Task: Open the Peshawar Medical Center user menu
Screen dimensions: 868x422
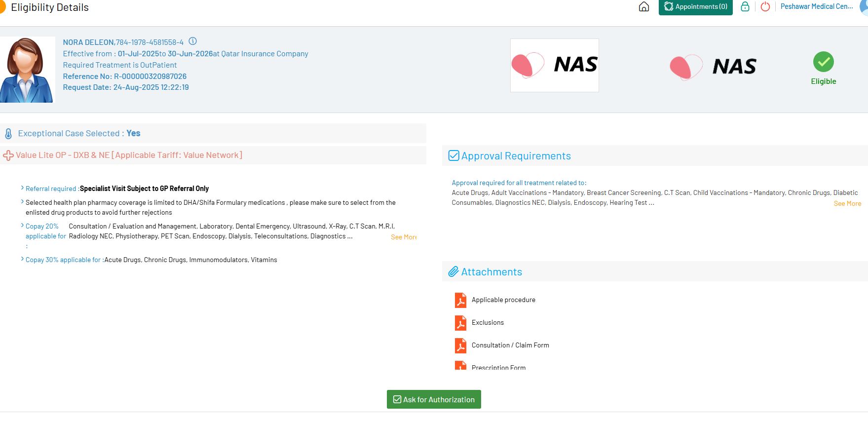Action: coord(816,7)
